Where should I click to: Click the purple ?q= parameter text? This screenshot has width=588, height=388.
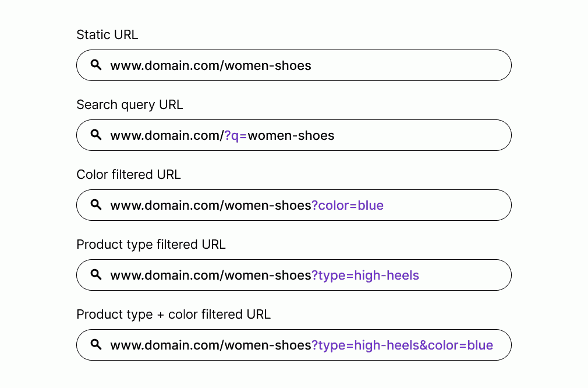(236, 136)
